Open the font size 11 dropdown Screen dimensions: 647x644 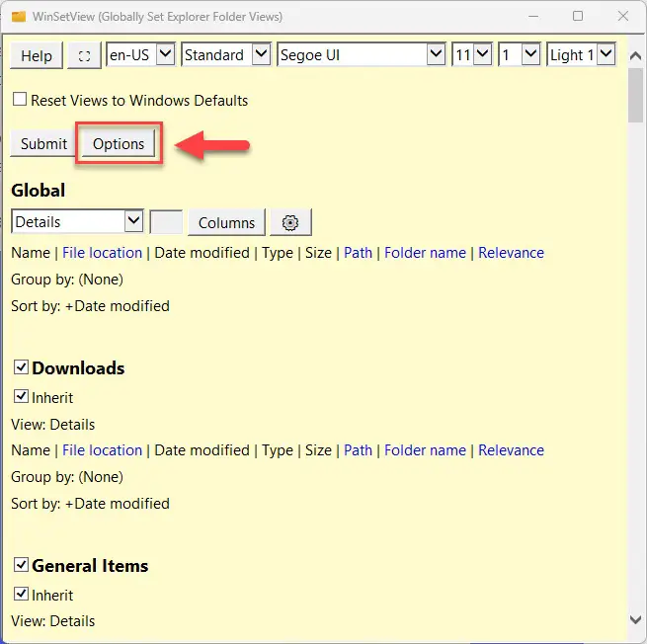pos(471,54)
